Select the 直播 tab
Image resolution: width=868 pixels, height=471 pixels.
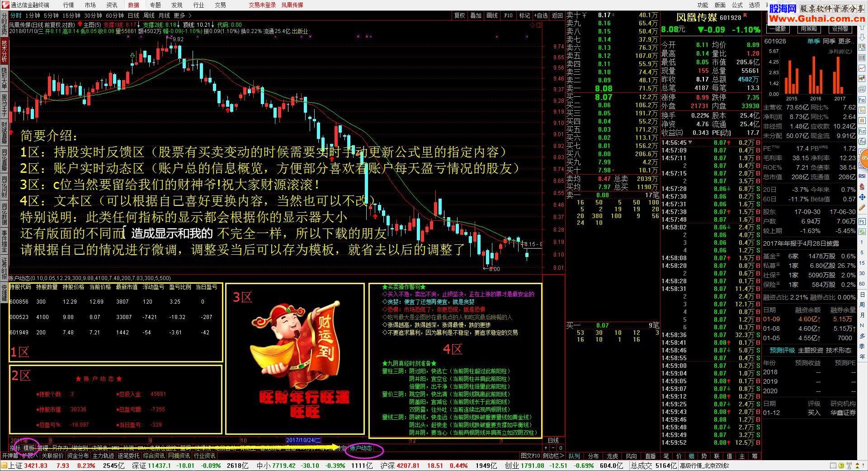point(650,456)
